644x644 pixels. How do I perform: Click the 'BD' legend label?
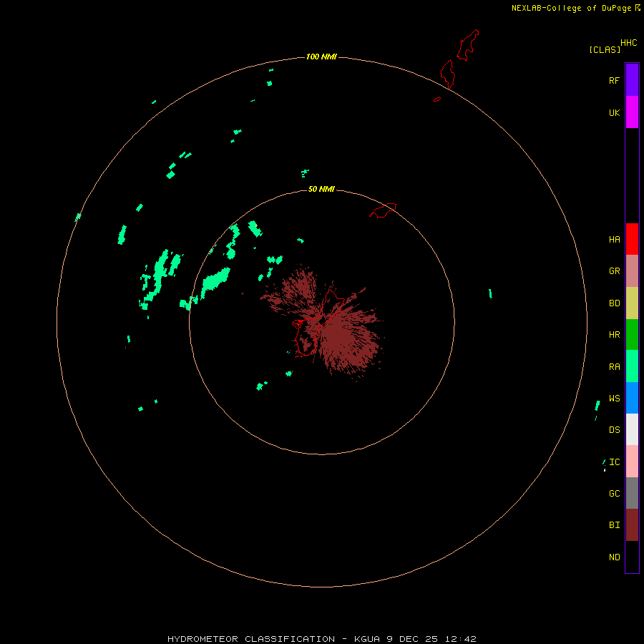[614, 303]
